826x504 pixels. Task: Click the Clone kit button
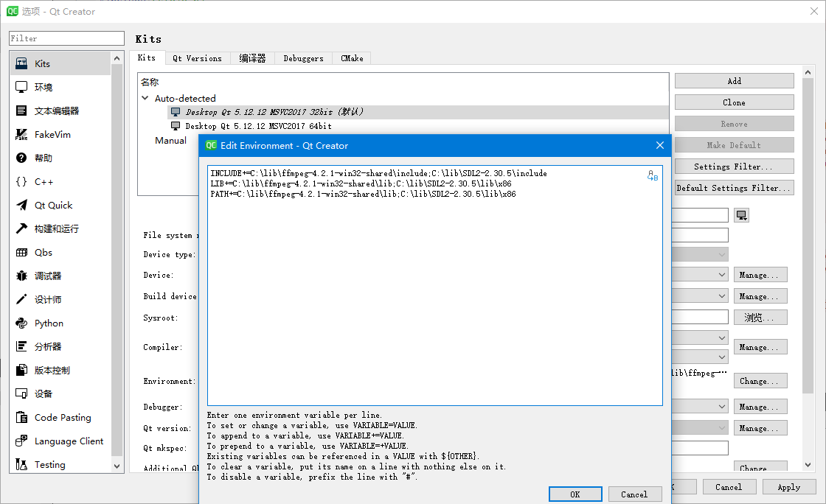(735, 102)
